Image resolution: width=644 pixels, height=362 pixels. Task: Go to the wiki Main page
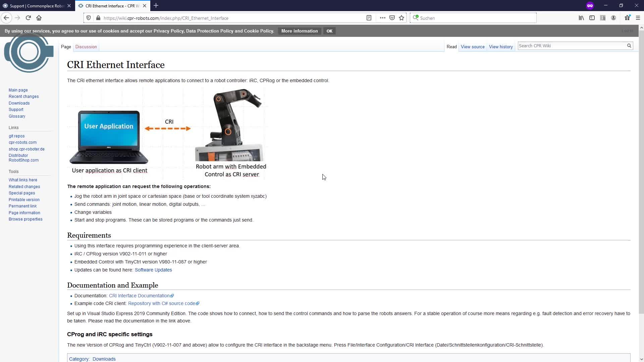point(18,90)
